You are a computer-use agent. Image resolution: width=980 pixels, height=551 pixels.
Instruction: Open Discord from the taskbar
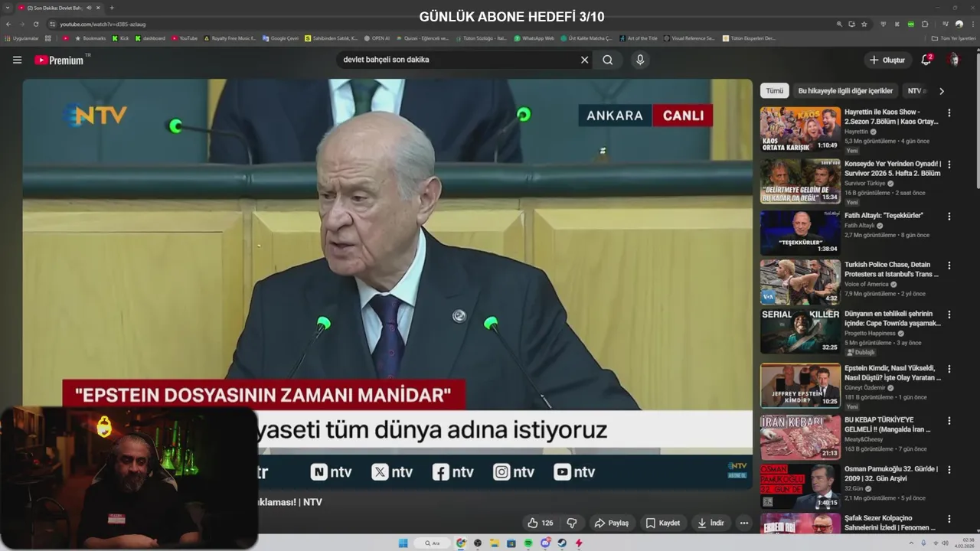(x=545, y=543)
